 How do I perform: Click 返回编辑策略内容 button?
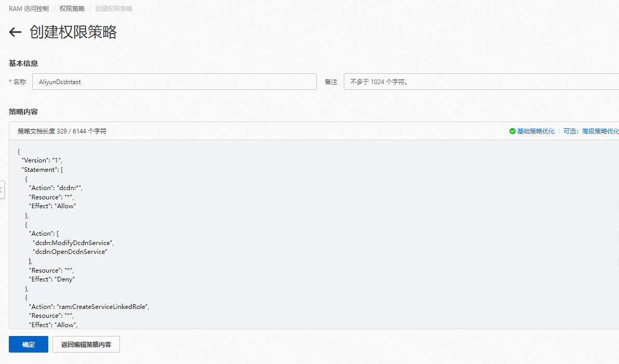(x=86, y=344)
